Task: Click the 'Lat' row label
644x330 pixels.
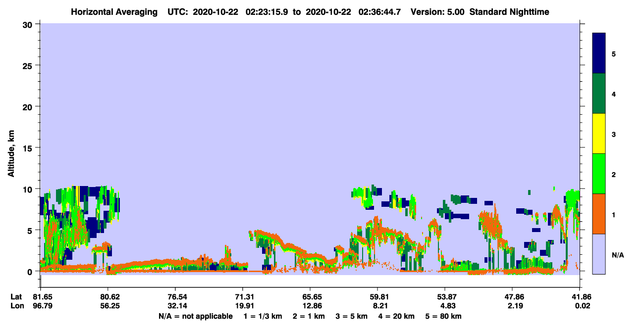Action: tap(16, 297)
